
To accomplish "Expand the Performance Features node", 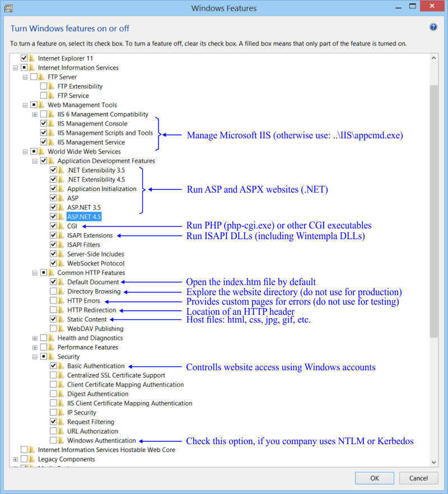I will 35,347.
